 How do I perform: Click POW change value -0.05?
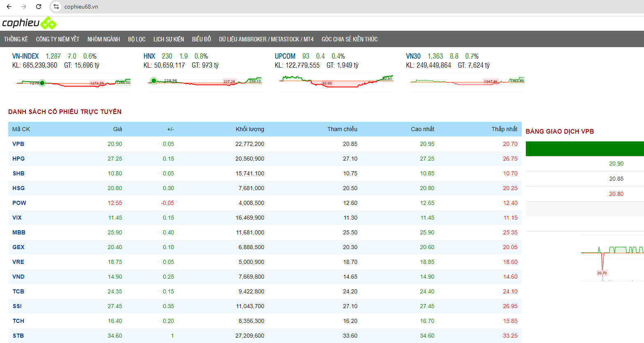tap(167, 203)
